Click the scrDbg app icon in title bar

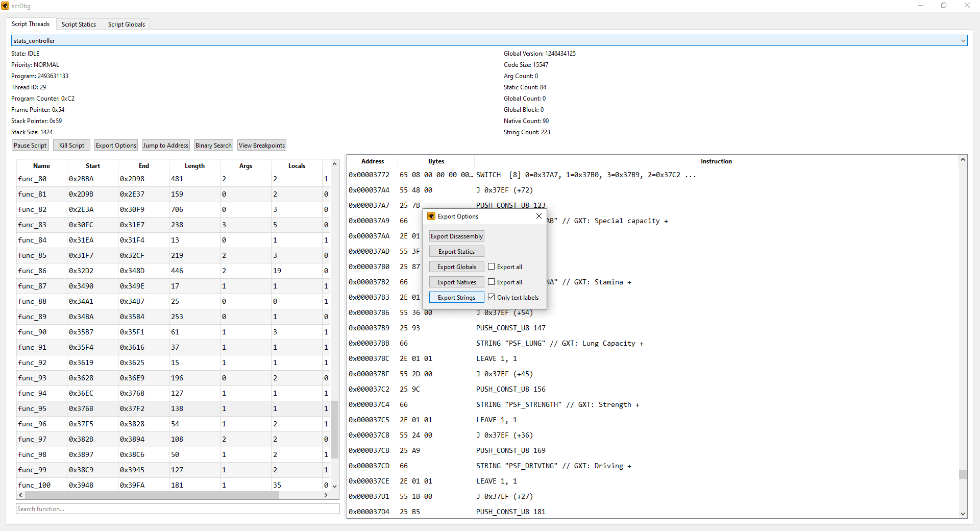(5, 6)
